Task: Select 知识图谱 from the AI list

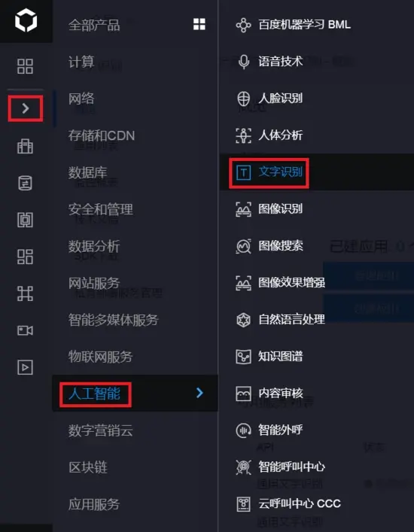Action: (x=280, y=356)
